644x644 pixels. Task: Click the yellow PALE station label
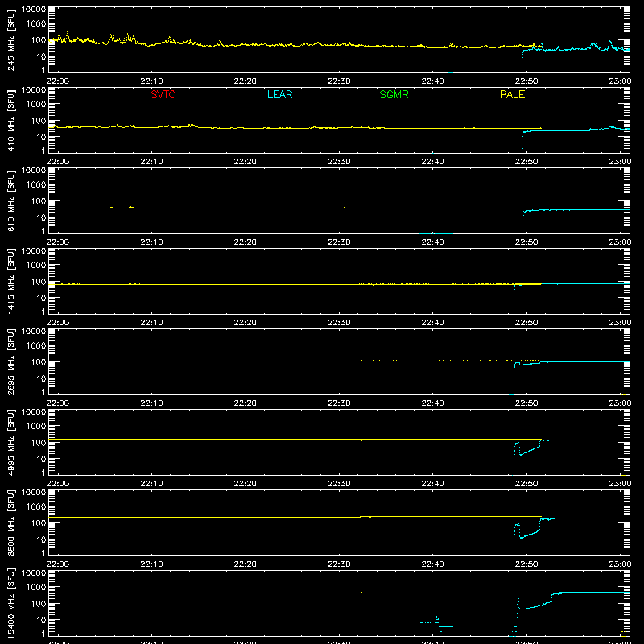point(512,94)
